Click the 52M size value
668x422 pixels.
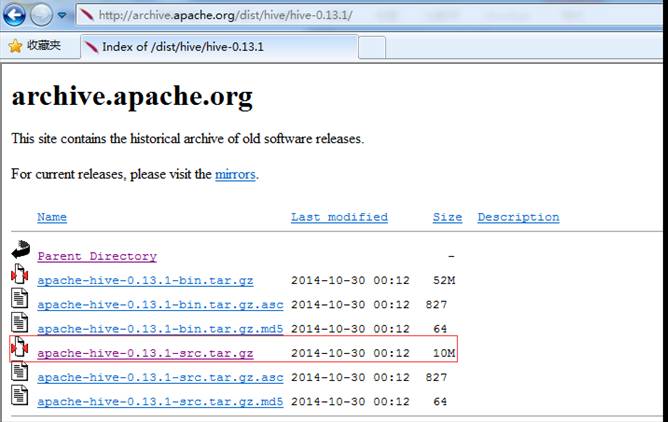coord(444,281)
